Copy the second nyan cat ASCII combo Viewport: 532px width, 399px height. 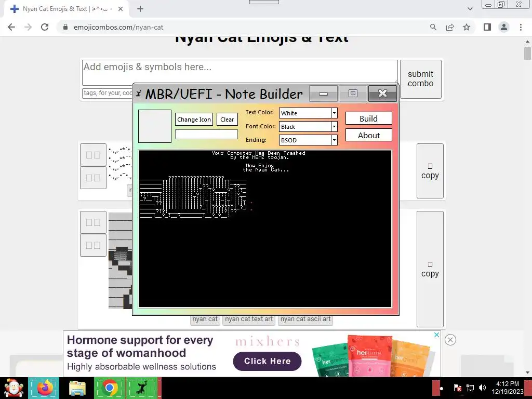tap(430, 269)
